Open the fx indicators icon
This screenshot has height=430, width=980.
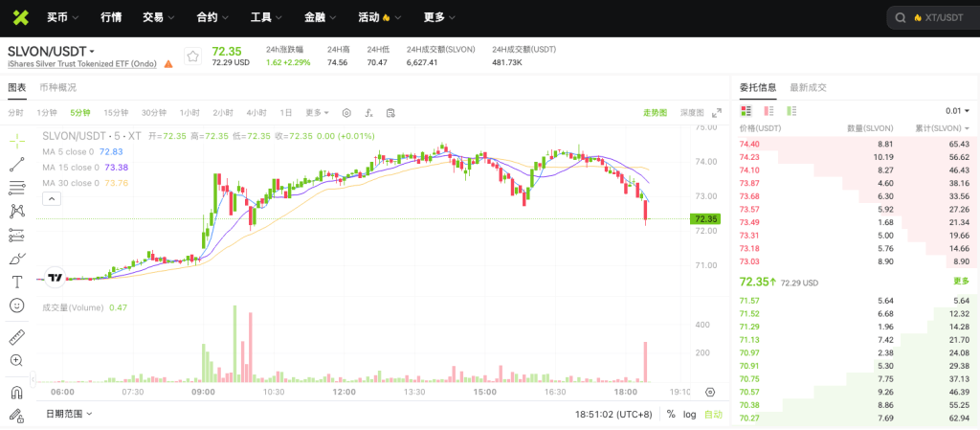pyautogui.click(x=368, y=113)
